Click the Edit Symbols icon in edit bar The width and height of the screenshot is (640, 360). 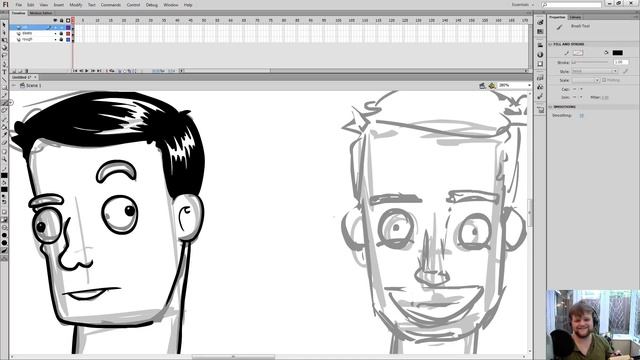click(x=492, y=85)
